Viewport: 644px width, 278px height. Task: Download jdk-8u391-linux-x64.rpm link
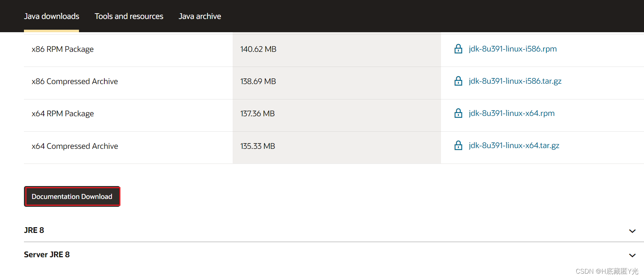point(512,113)
